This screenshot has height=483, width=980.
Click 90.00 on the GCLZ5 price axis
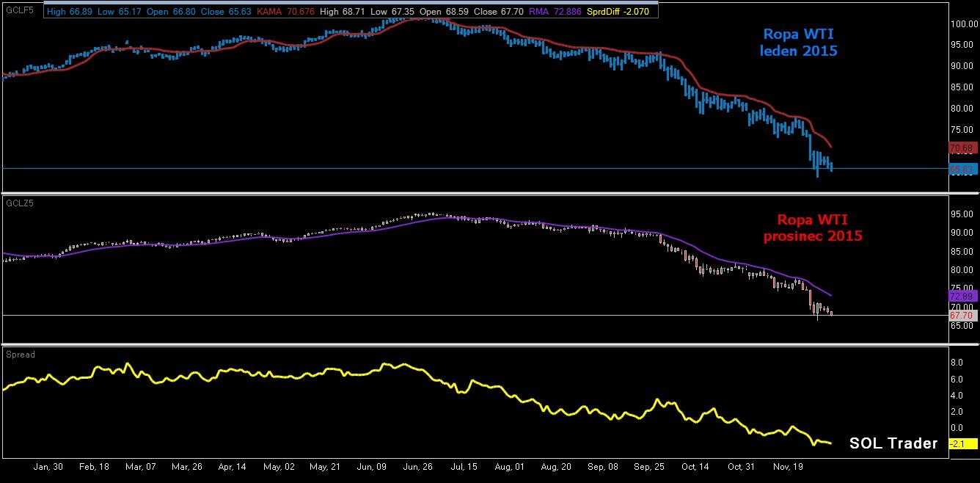962,233
